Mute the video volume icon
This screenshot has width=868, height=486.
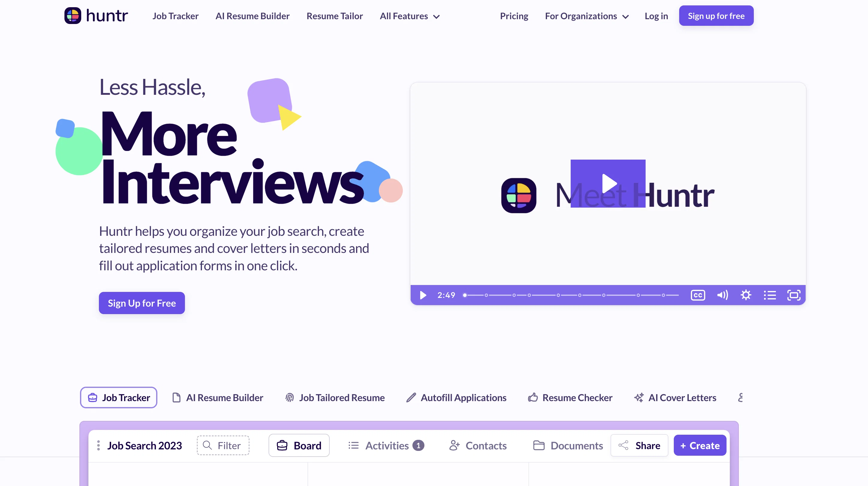tap(722, 295)
